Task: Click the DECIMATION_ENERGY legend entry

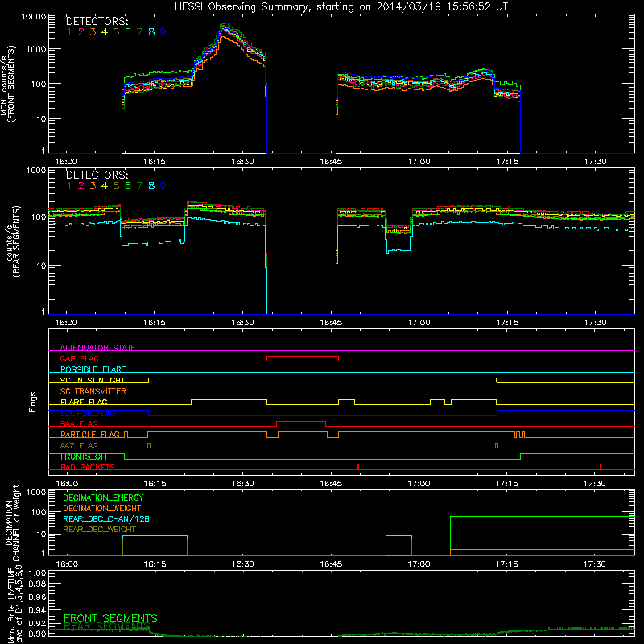Action: pos(103,497)
